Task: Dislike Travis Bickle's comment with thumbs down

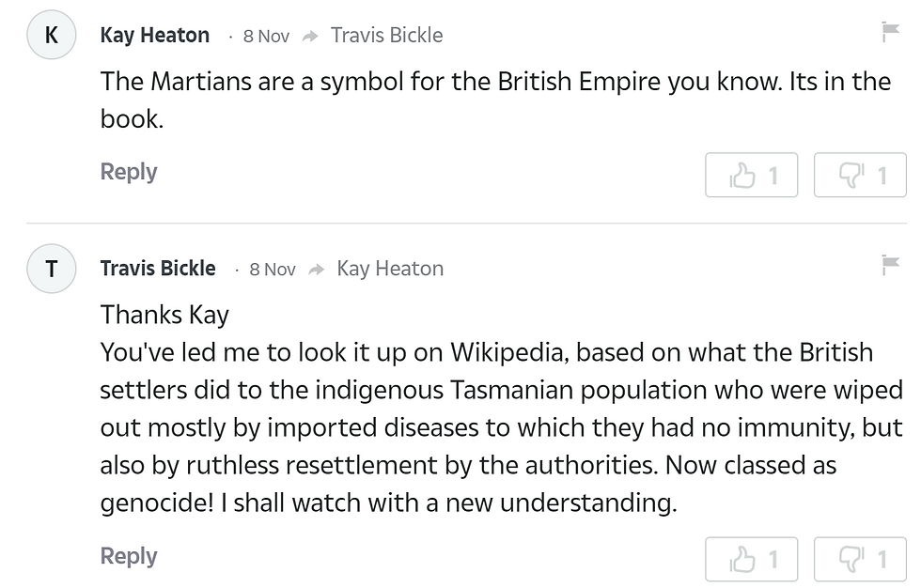Action: click(x=860, y=559)
